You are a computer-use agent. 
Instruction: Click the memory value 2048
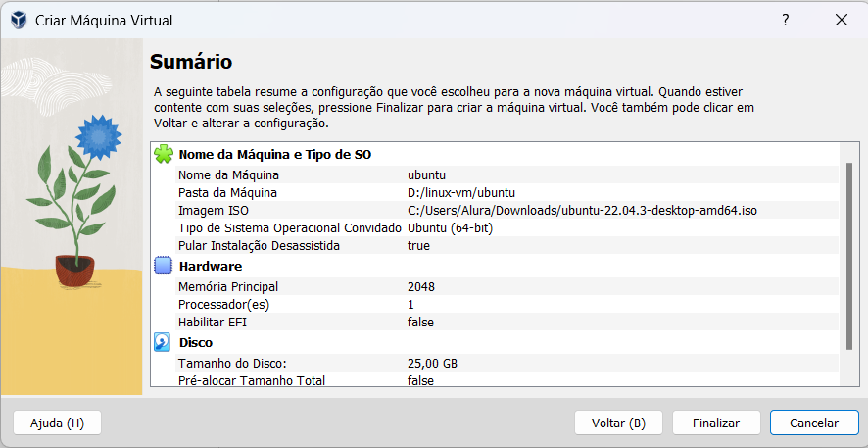(x=421, y=287)
